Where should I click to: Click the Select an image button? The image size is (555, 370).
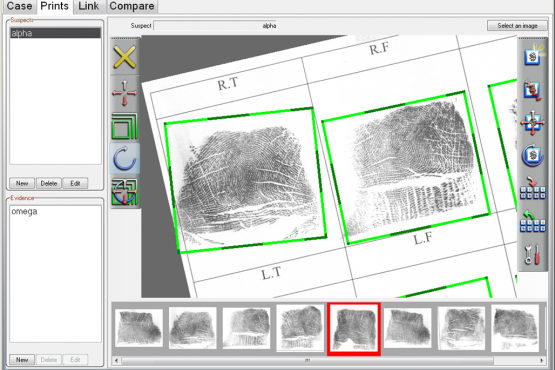coord(517,25)
